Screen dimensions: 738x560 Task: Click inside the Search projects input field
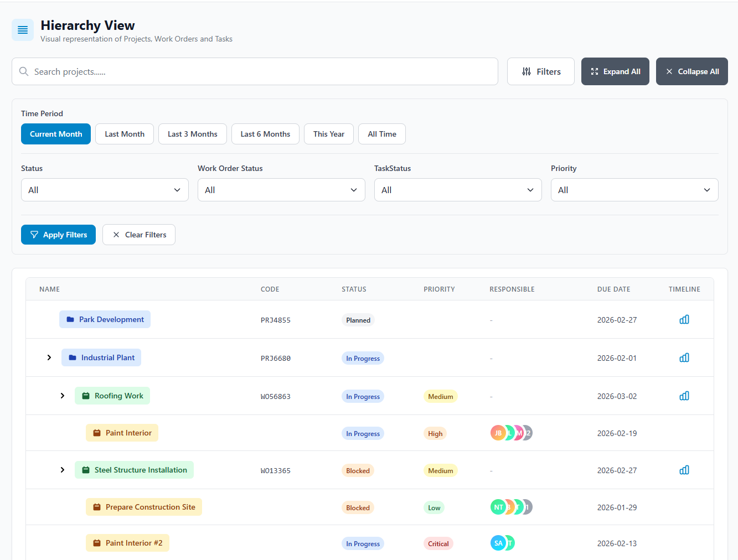(x=221, y=71)
